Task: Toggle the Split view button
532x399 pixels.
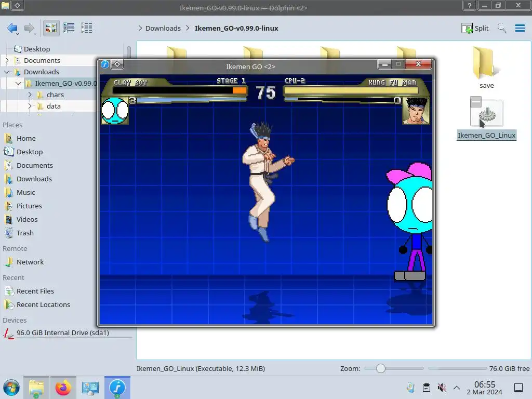Action: (475, 28)
